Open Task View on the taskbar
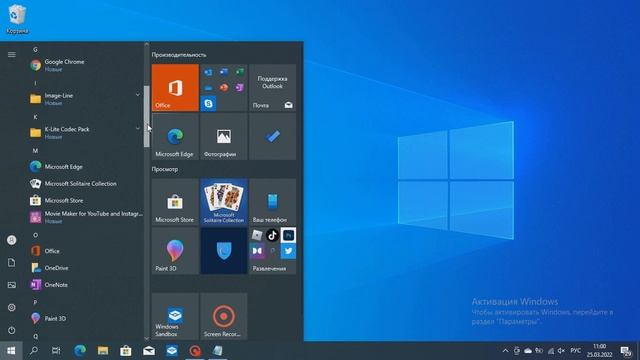The height and width of the screenshot is (360, 640). 56,351
